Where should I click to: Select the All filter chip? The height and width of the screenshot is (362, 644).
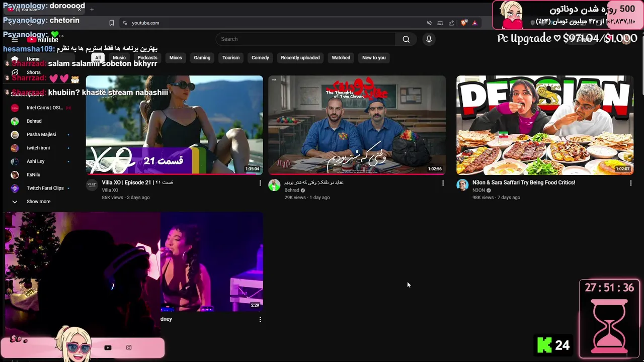tap(98, 58)
